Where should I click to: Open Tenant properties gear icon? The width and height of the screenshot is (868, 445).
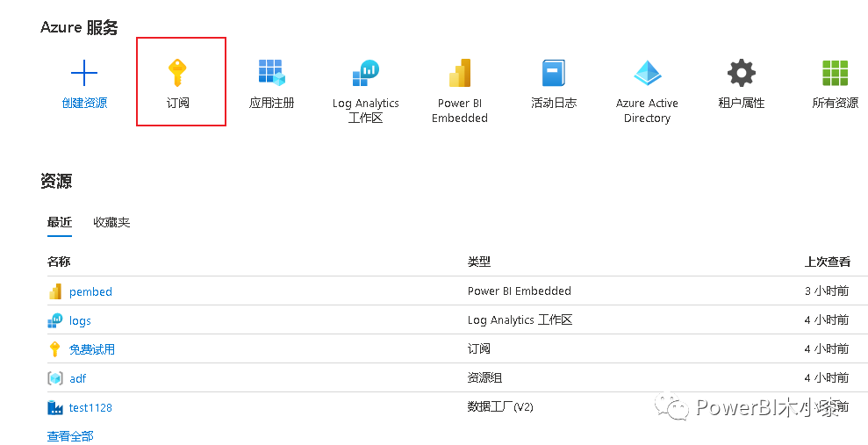pyautogui.click(x=742, y=73)
